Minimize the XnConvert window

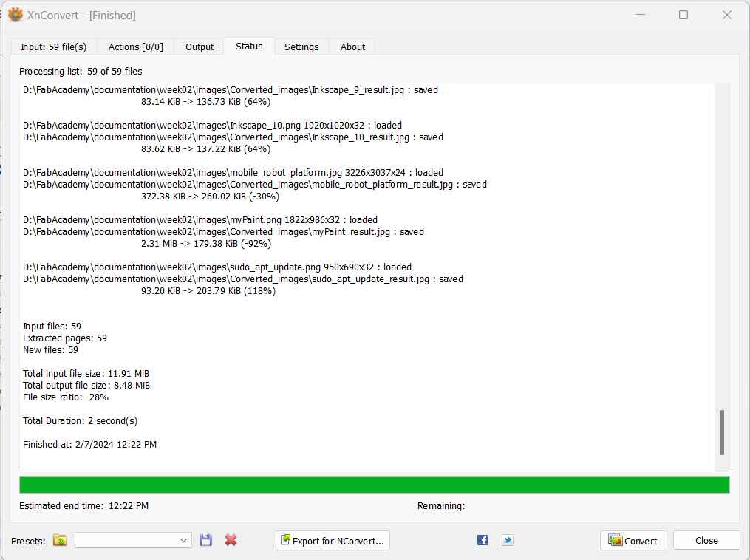(641, 15)
